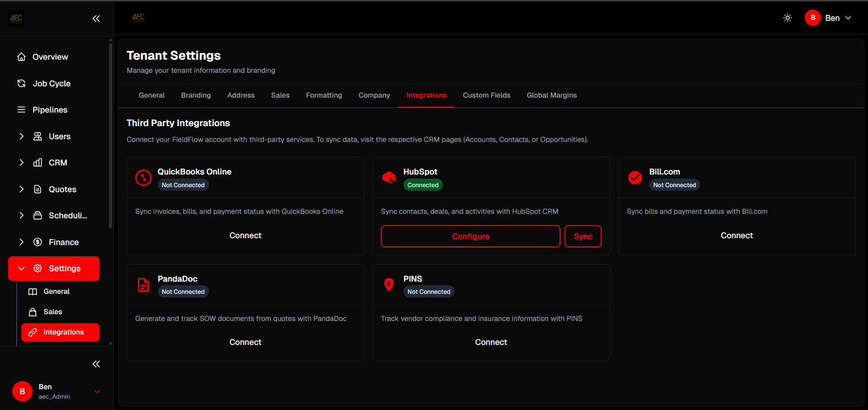Select Integrations item in sidebar submenu

point(60,332)
